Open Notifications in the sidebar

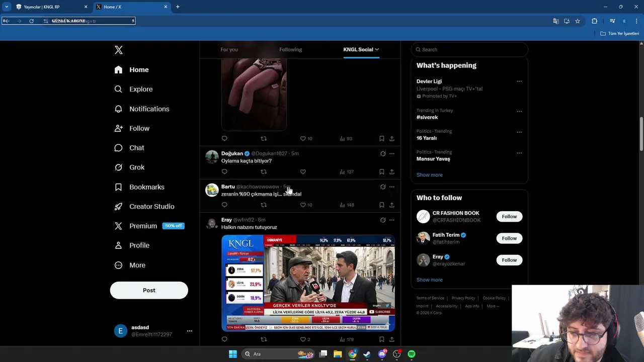(142, 109)
